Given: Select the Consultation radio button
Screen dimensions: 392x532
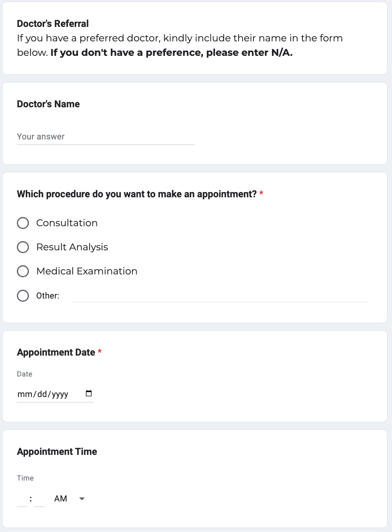Looking at the screenshot, I should (x=23, y=223).
